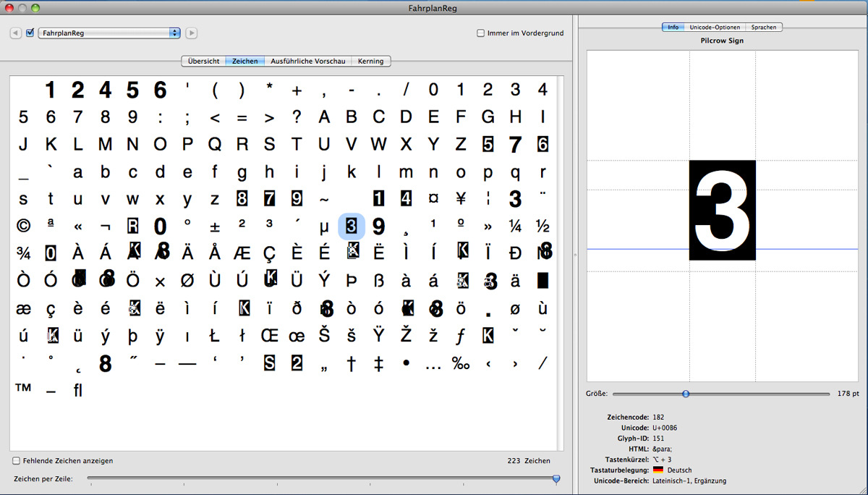
Task: Go to previous font arrow button
Action: coord(15,33)
